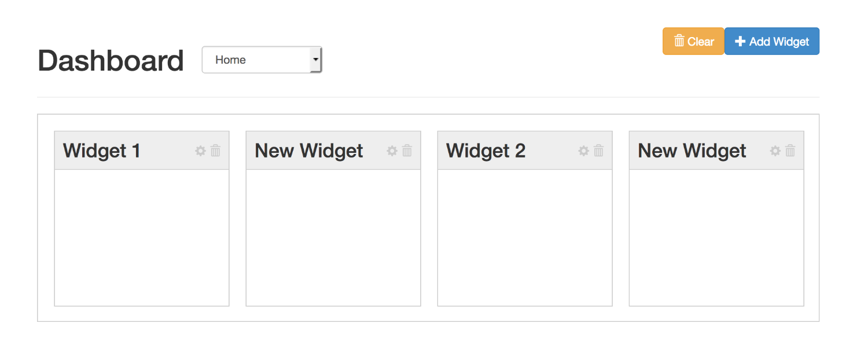Image resolution: width=868 pixels, height=363 pixels.
Task: Click title of the rightmost New Widget
Action: pos(692,151)
